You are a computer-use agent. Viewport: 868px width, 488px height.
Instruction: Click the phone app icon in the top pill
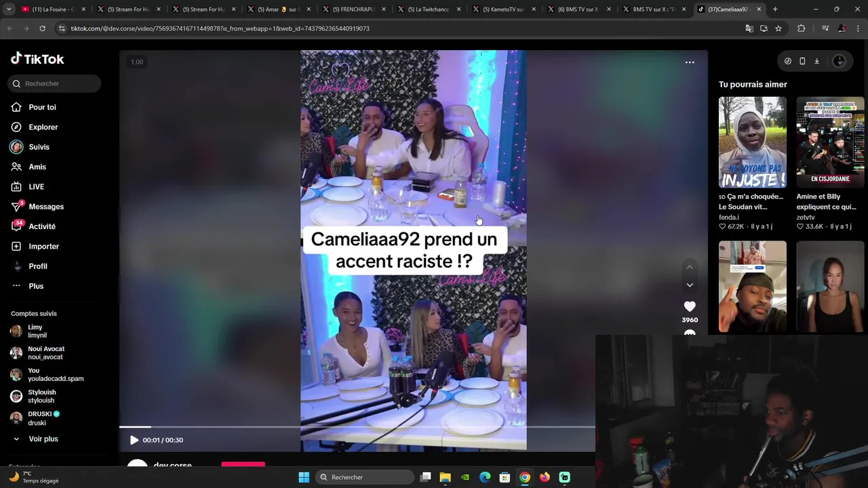click(802, 61)
